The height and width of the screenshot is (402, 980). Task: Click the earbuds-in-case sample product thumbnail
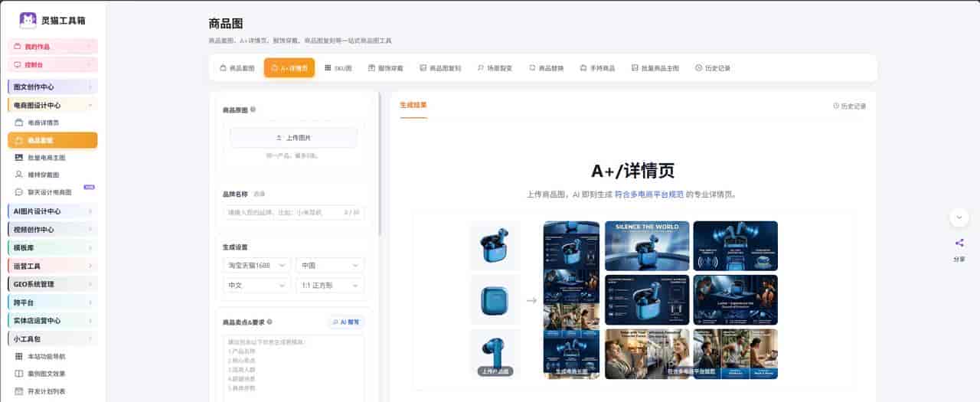pyautogui.click(x=495, y=246)
